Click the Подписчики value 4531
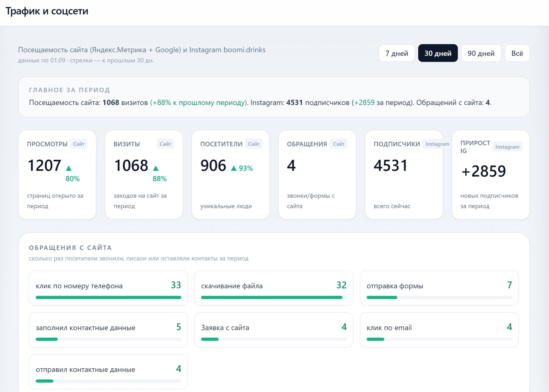 point(390,166)
